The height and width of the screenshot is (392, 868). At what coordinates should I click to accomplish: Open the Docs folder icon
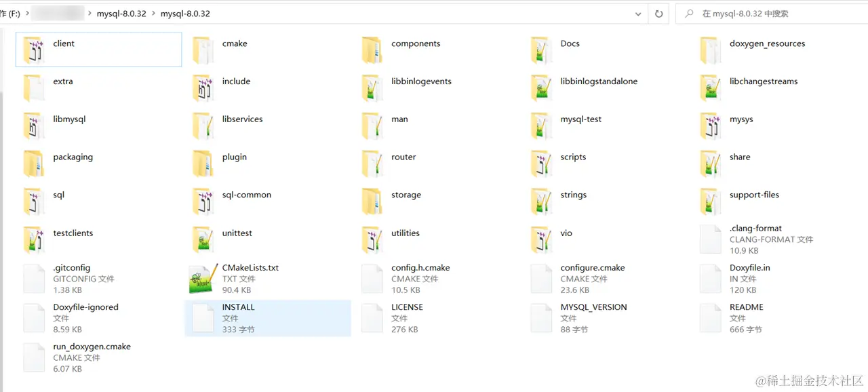pyautogui.click(x=541, y=50)
